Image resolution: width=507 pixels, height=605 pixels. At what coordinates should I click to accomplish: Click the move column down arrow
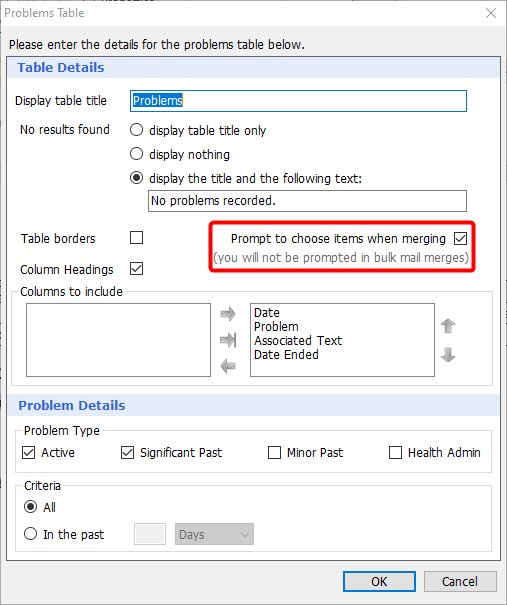point(448,355)
